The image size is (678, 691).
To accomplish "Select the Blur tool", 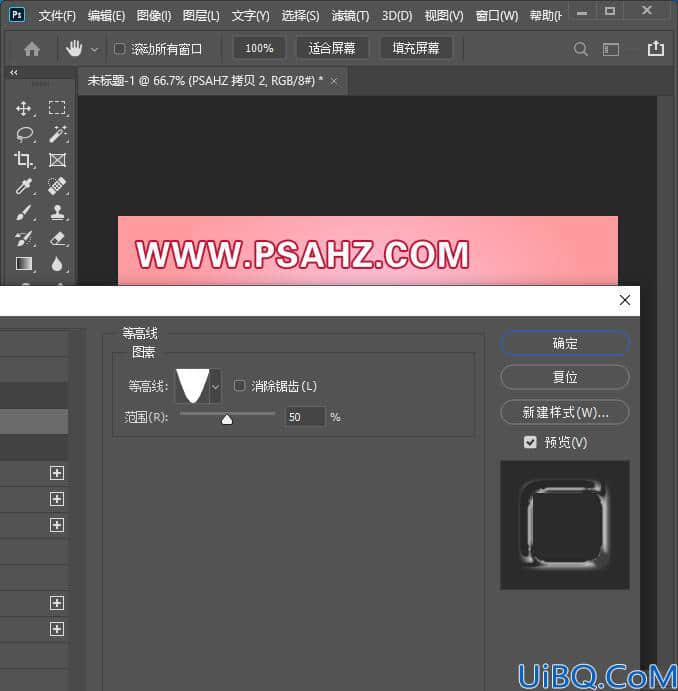I will (x=57, y=264).
